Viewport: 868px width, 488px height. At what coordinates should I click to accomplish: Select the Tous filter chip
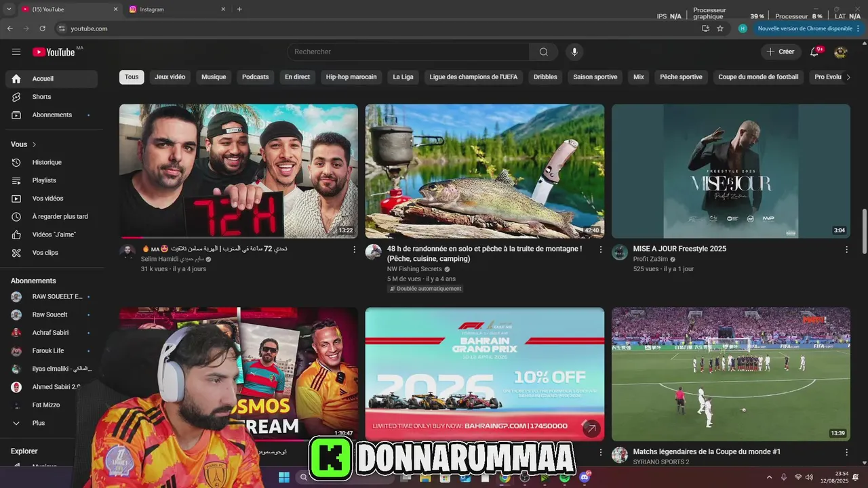click(x=132, y=77)
